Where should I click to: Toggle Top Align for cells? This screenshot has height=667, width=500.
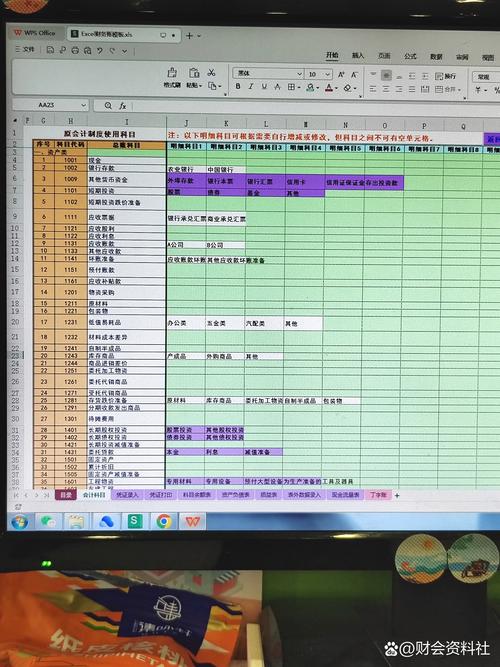pyautogui.click(x=373, y=75)
